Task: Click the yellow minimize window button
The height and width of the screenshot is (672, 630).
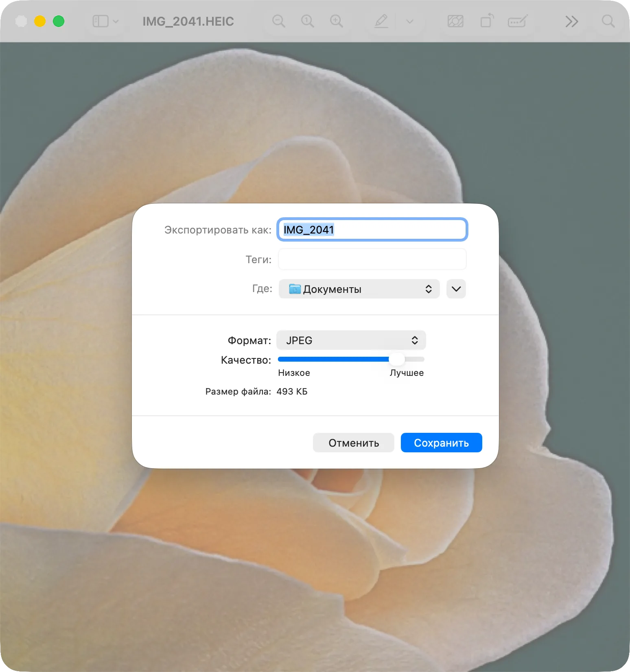Action: [40, 21]
